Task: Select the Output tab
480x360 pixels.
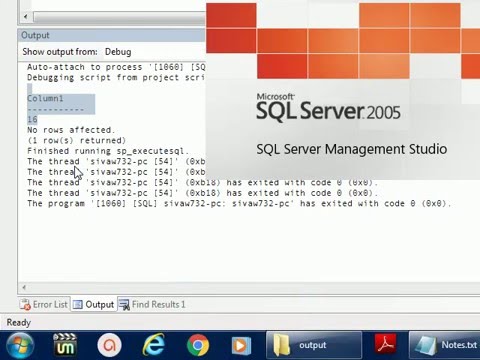Action: point(94,304)
